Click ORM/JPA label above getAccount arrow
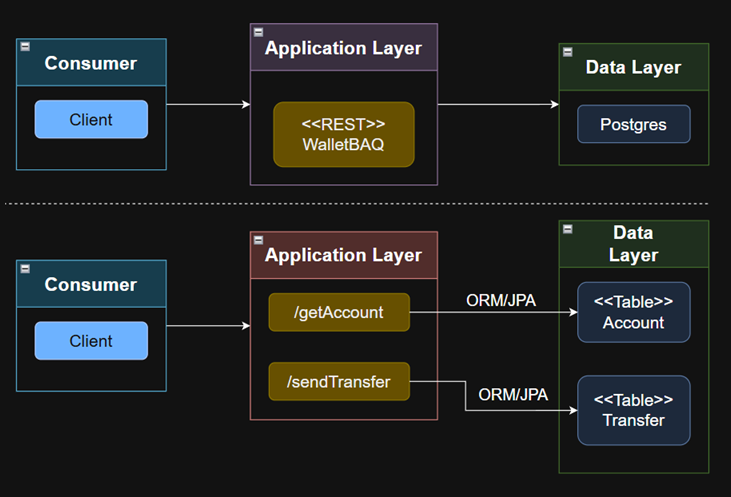Screen dimensions: 731x497 pos(501,301)
